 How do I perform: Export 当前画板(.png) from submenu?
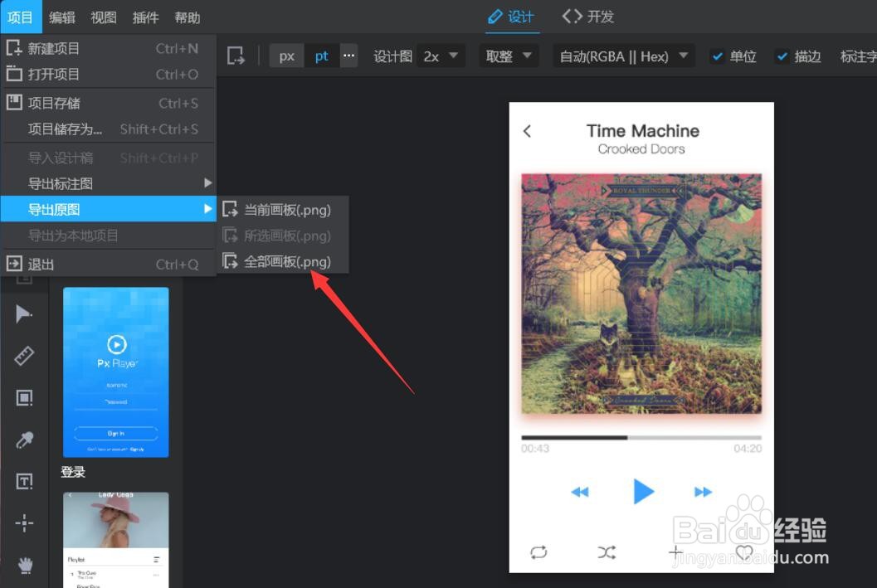pos(283,210)
